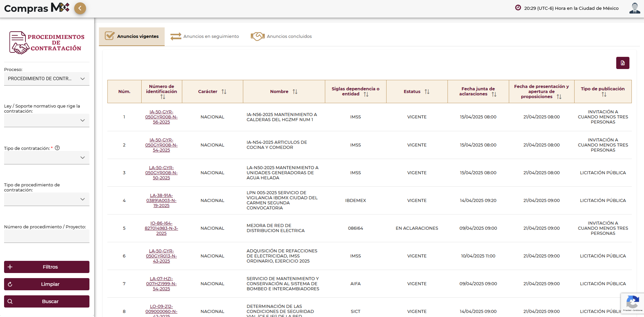Click the 'IBDEMEX' entity cell
Screen dimensions: 644x317
point(355,201)
